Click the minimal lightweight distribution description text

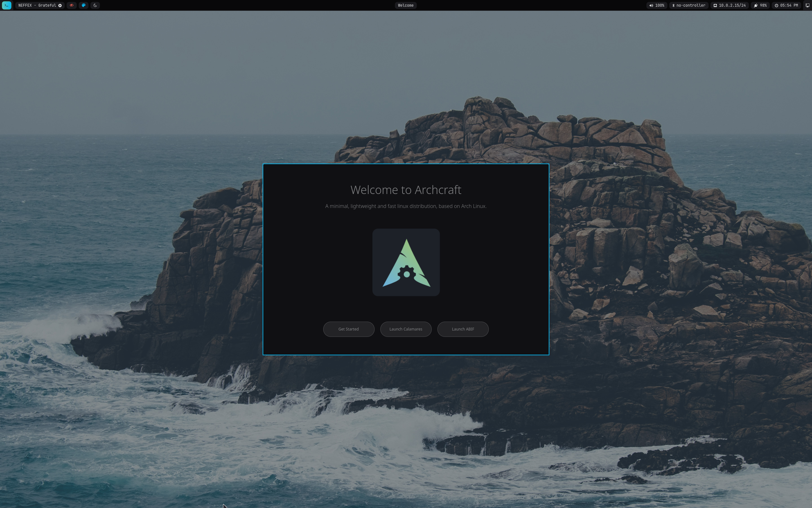pyautogui.click(x=406, y=206)
